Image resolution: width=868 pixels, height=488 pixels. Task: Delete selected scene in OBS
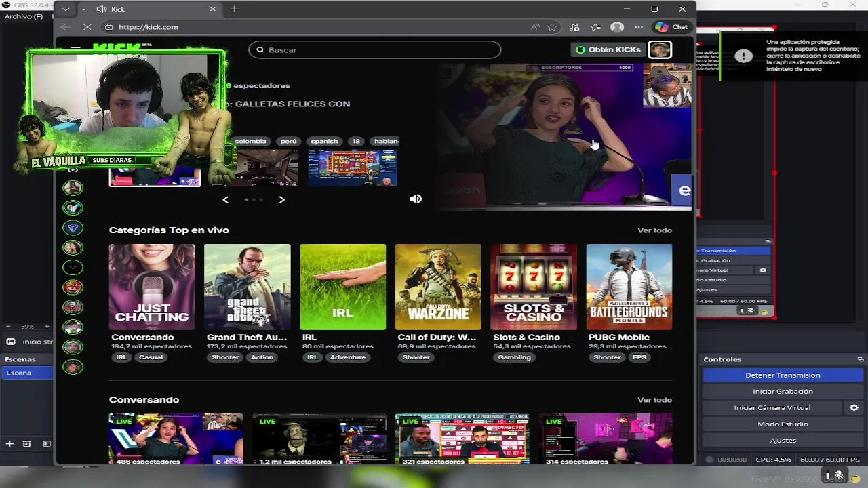(x=26, y=443)
